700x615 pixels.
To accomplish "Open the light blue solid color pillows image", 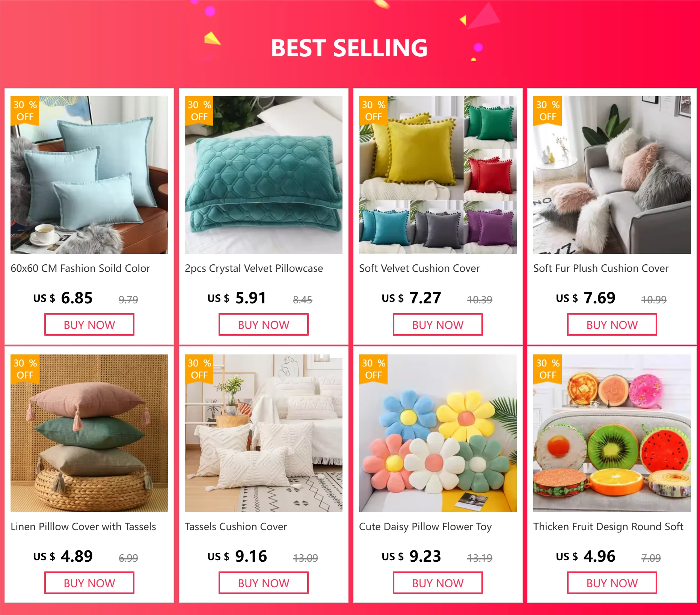I will pos(89,175).
